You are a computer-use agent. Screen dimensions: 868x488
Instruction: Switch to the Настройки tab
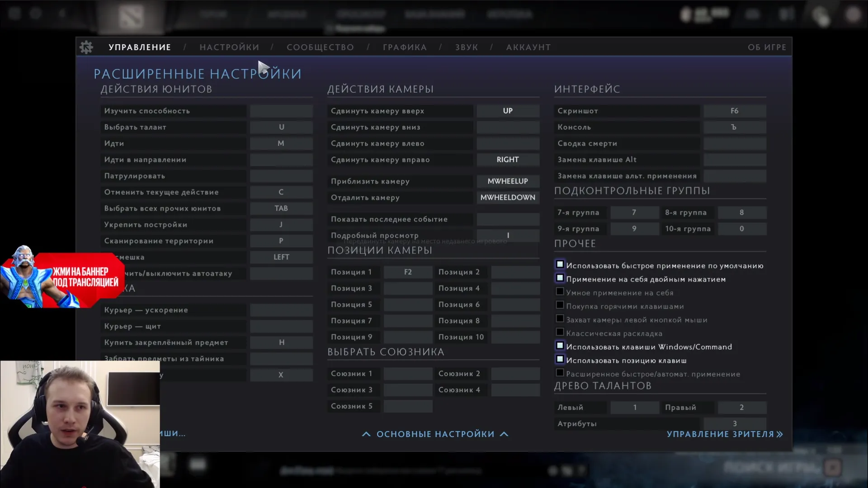pyautogui.click(x=229, y=47)
